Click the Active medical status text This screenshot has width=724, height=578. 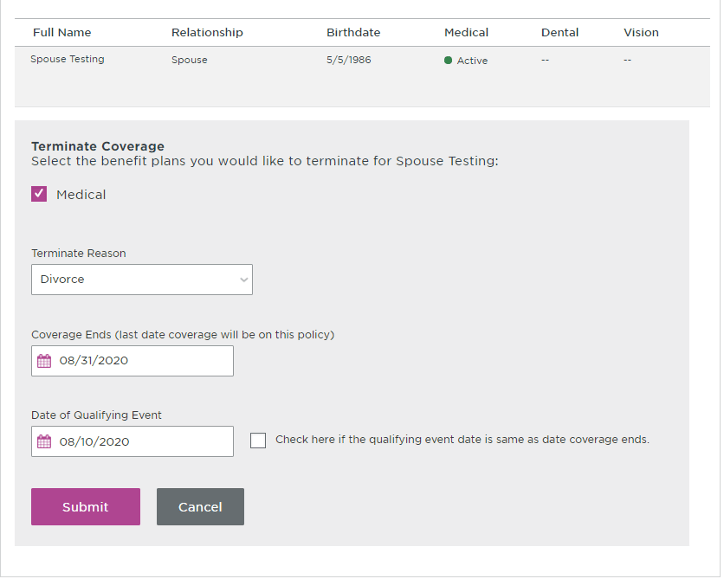pyautogui.click(x=472, y=60)
